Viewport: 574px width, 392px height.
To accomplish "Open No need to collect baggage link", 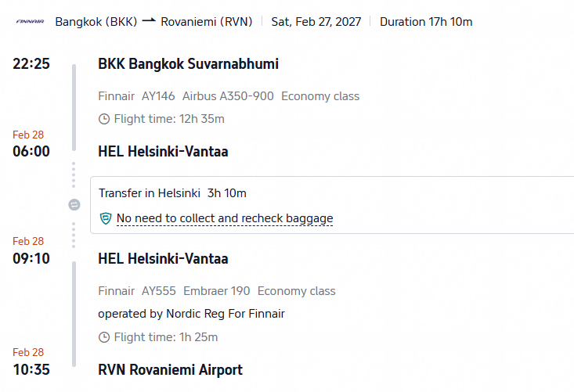I will [x=225, y=218].
